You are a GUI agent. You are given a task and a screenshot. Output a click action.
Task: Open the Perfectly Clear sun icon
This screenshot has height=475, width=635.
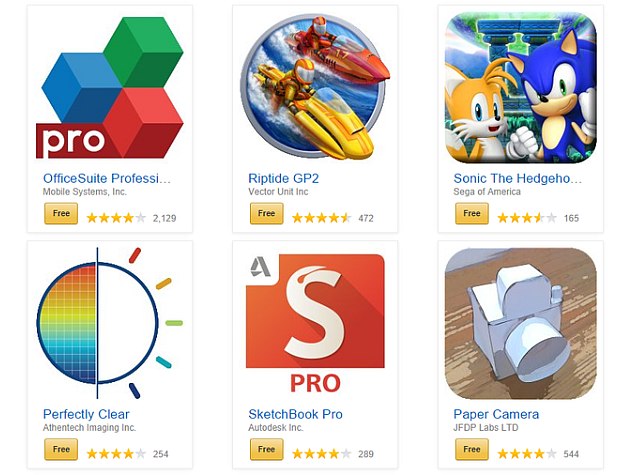110,323
